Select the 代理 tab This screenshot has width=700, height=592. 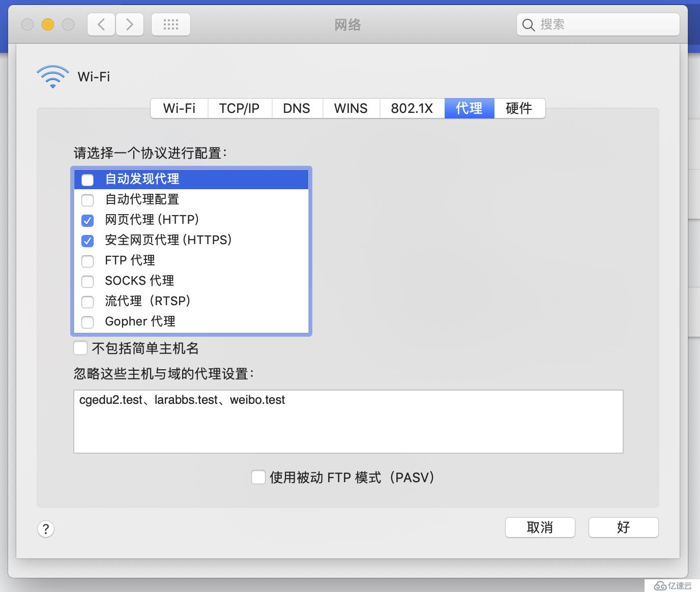click(469, 108)
